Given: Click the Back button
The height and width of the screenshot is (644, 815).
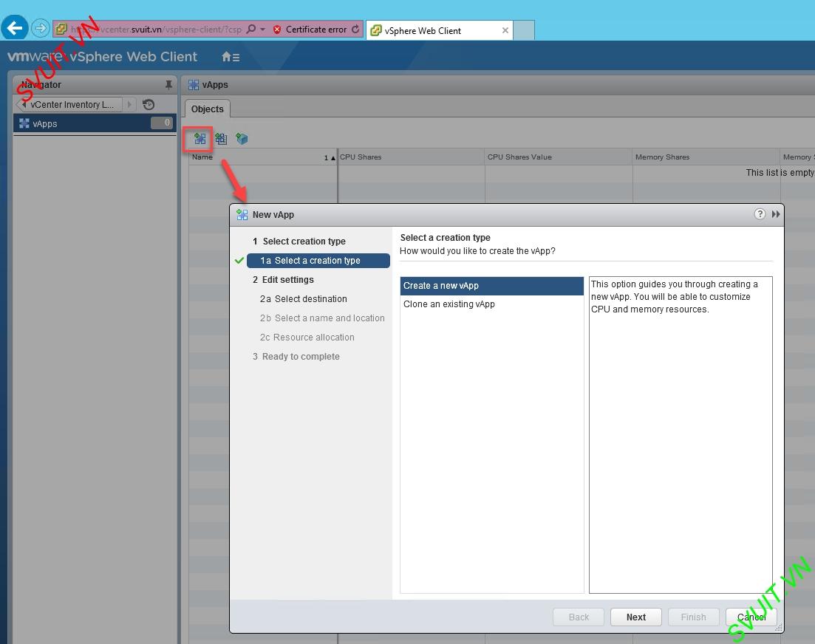Looking at the screenshot, I should [x=579, y=617].
